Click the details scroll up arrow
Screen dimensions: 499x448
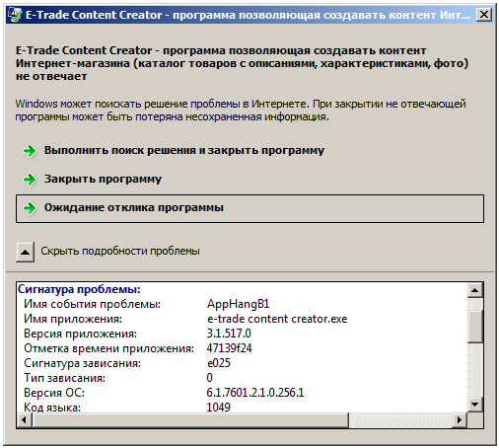click(474, 290)
